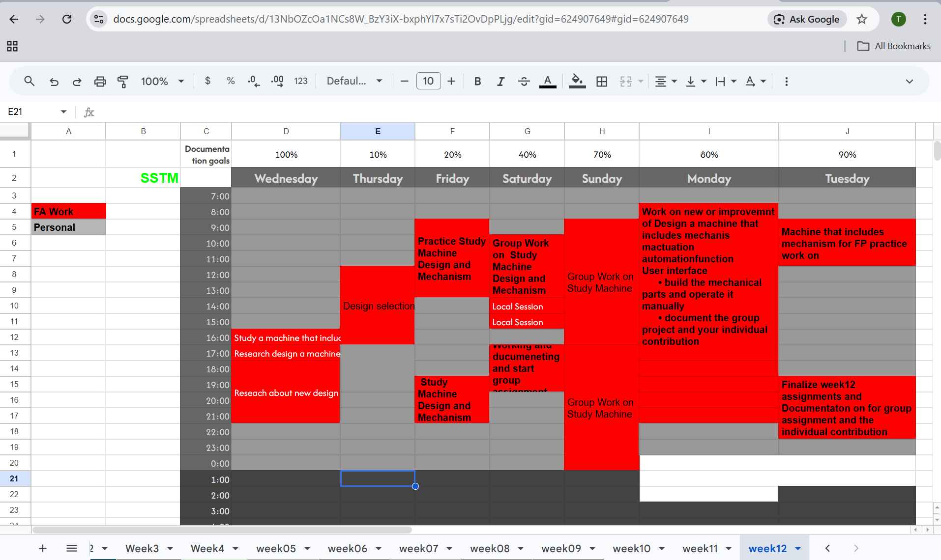Switch to the week07 sheet tab

point(418,548)
